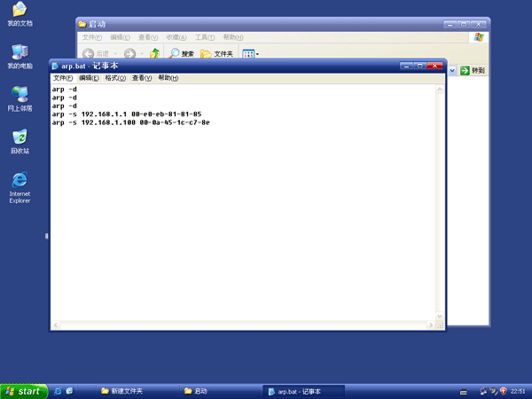Go up one folder level in Explorer
This screenshot has height=399, width=532.
point(154,53)
